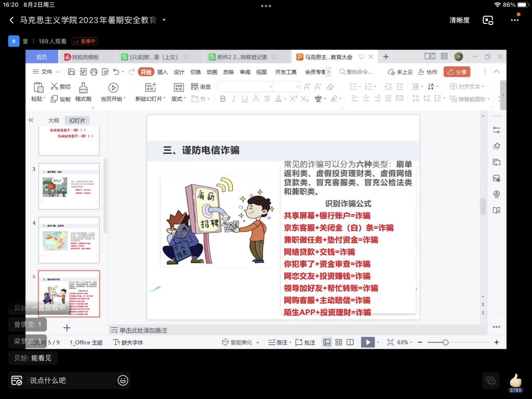Click the slide sorter grid view icon
Viewport: 532px width, 399px height.
[x=339, y=342]
